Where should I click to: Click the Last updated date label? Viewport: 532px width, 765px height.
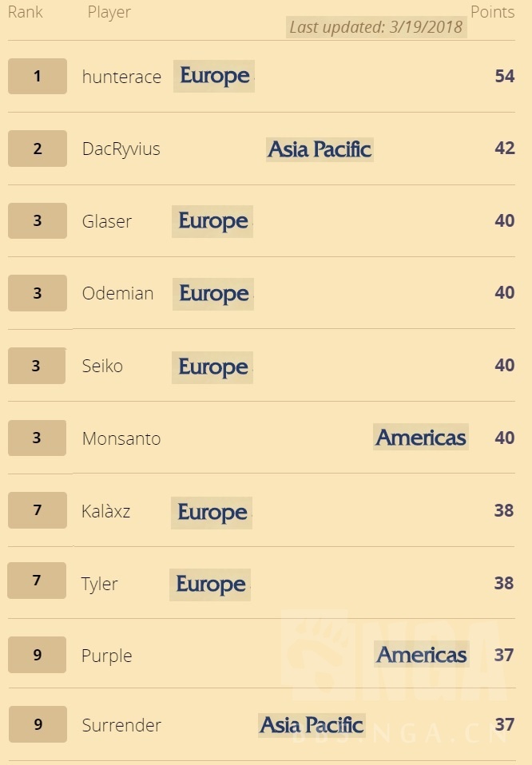[x=376, y=27]
